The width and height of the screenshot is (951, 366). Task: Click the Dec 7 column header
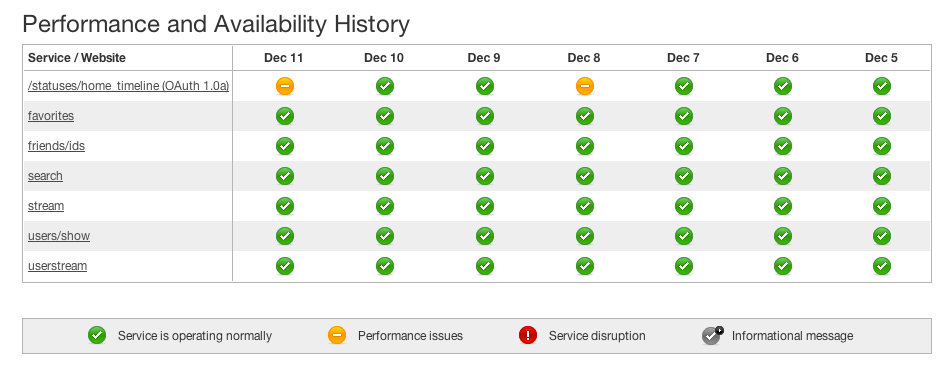(683, 58)
